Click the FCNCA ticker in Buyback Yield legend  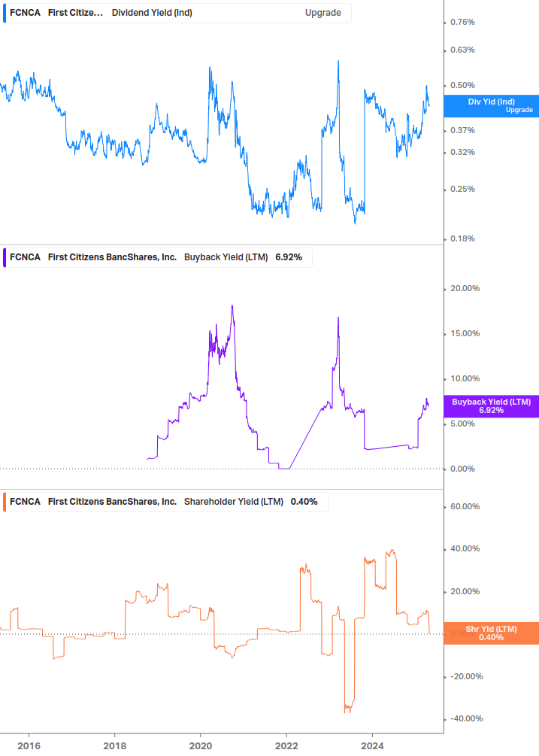25,257
